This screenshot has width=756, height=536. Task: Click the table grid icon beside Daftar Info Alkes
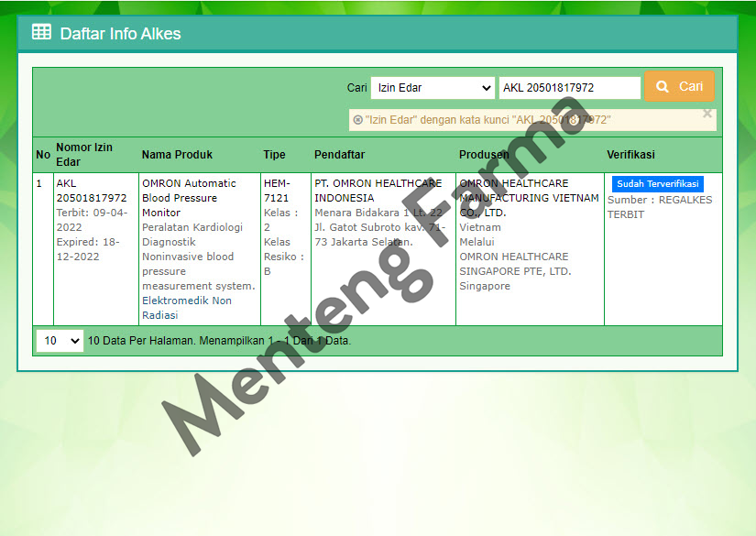point(41,32)
